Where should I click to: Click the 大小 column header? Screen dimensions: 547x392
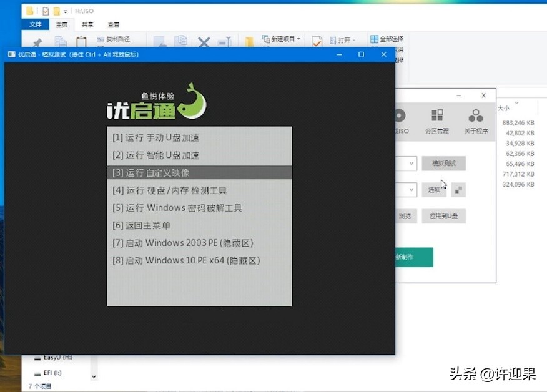tap(503, 108)
